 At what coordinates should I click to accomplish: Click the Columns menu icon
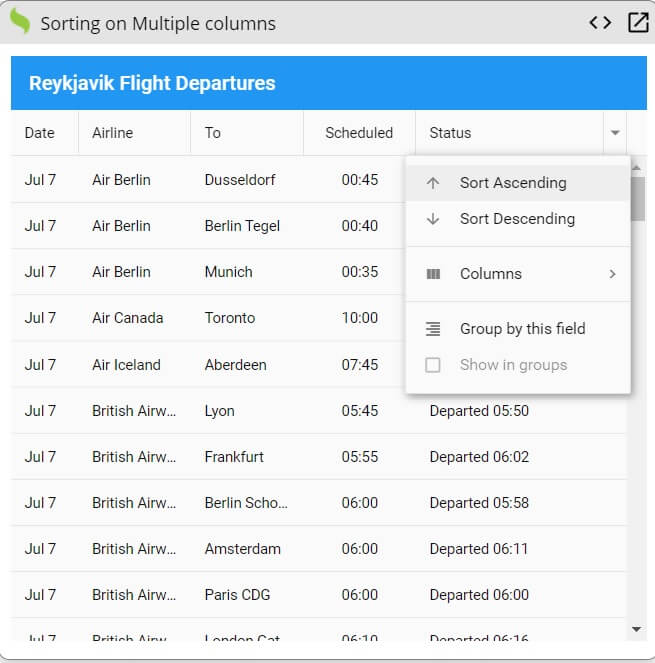(x=433, y=274)
